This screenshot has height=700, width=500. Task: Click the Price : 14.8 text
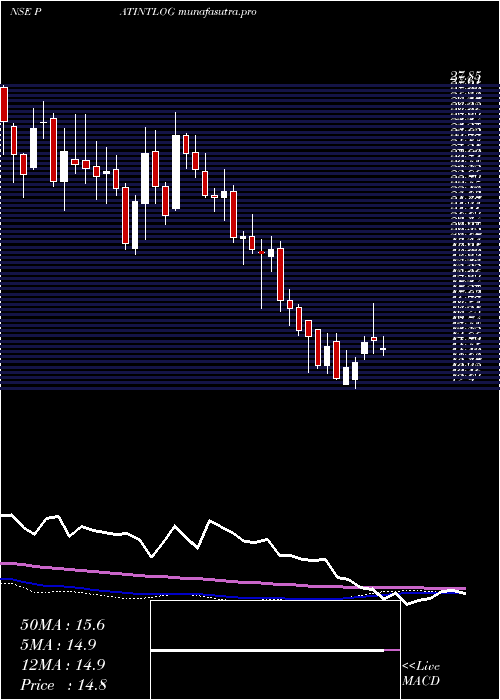click(x=63, y=685)
